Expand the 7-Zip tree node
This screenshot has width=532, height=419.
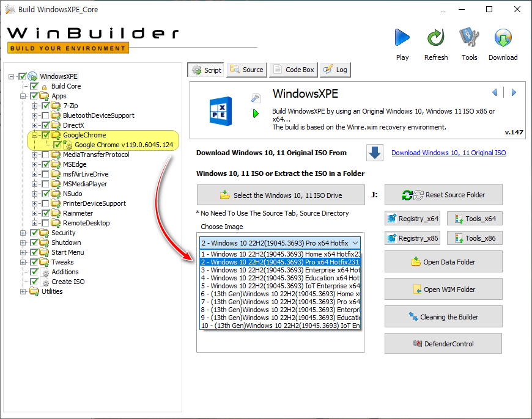pos(34,106)
